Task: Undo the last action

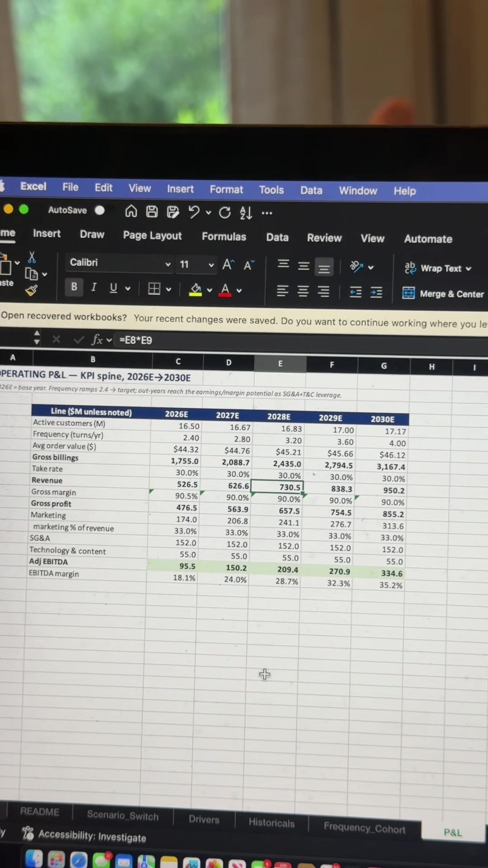Action: click(x=194, y=212)
